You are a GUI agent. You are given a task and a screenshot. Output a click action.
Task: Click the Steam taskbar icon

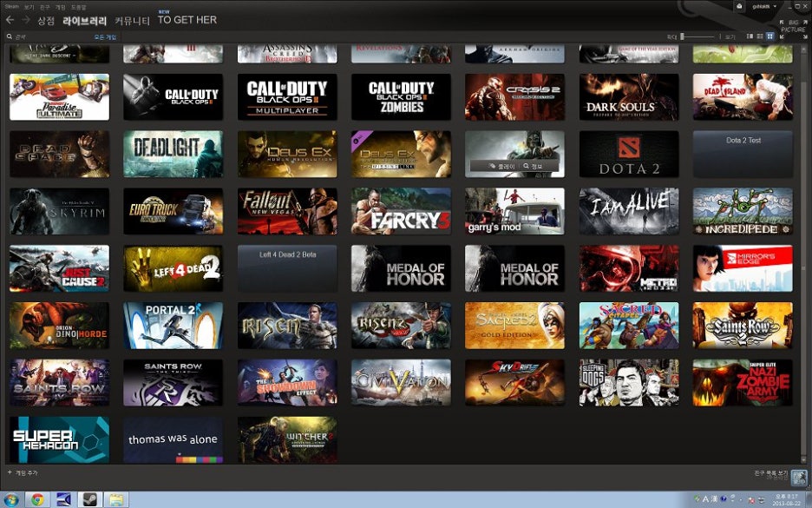(89, 499)
